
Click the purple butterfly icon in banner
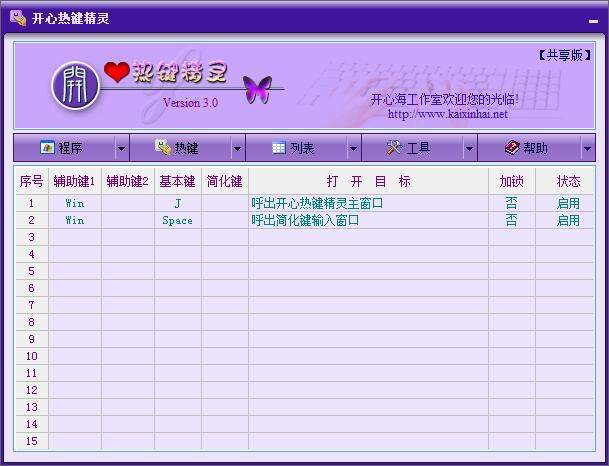click(257, 89)
